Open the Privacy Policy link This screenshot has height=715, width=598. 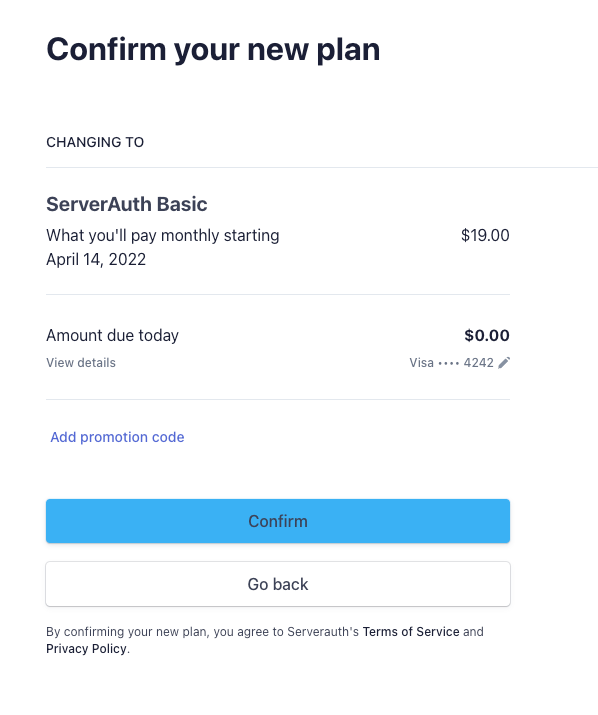point(86,648)
